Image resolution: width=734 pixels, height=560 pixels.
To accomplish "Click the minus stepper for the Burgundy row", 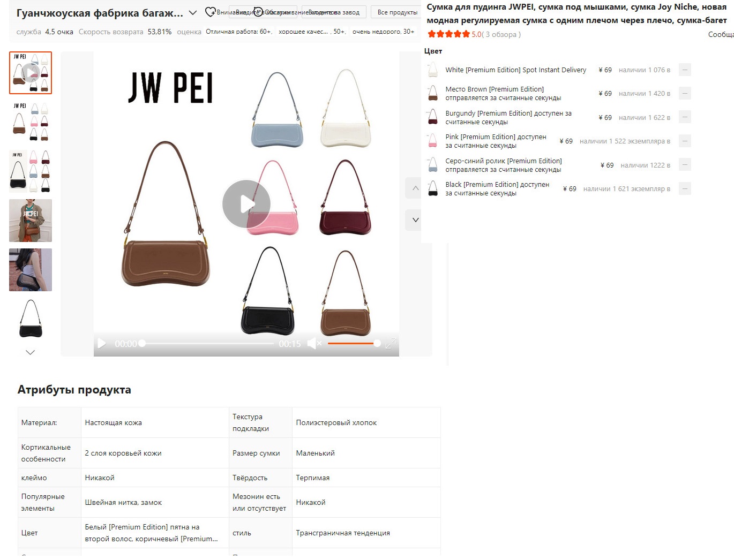I will (685, 117).
